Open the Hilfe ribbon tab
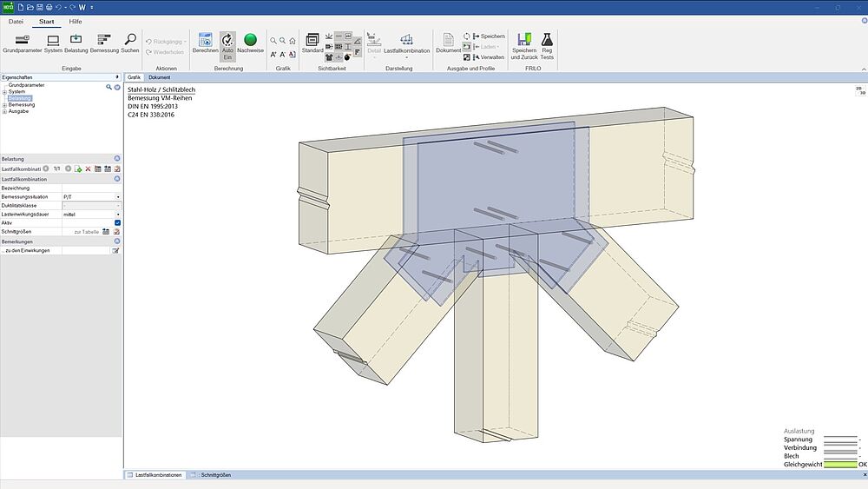 click(76, 21)
